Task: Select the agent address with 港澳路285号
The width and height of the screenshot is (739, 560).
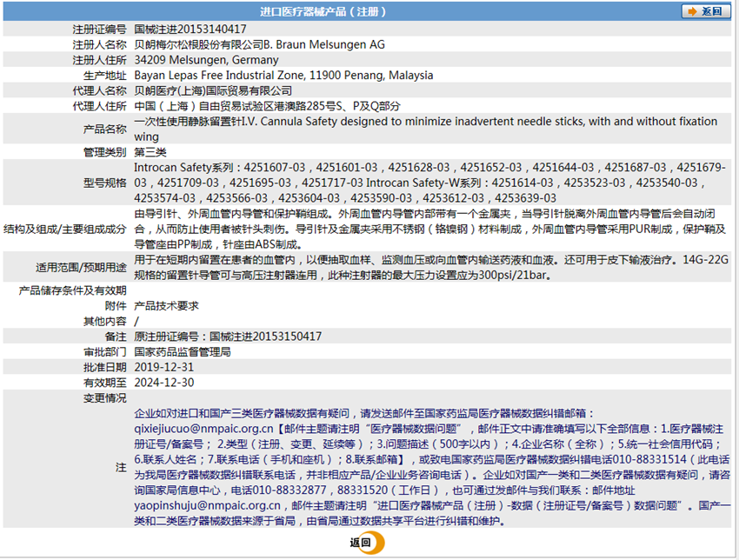Action: 267,107
